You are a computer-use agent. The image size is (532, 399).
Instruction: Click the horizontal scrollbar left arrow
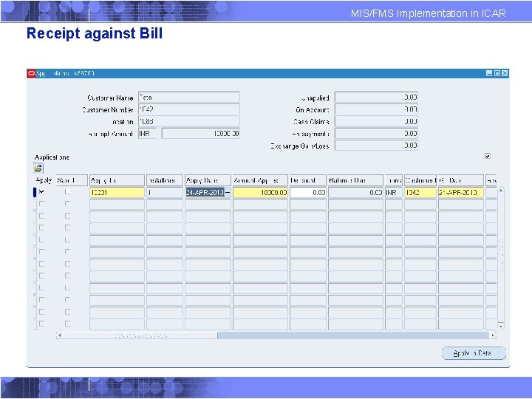[x=59, y=335]
